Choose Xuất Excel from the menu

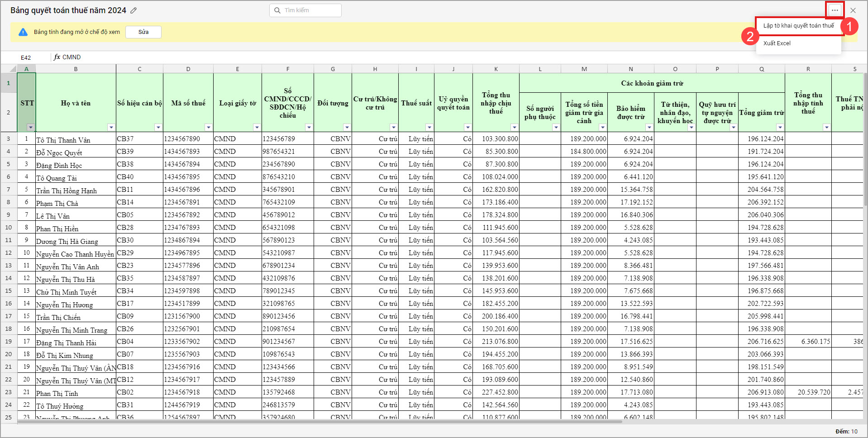(777, 43)
